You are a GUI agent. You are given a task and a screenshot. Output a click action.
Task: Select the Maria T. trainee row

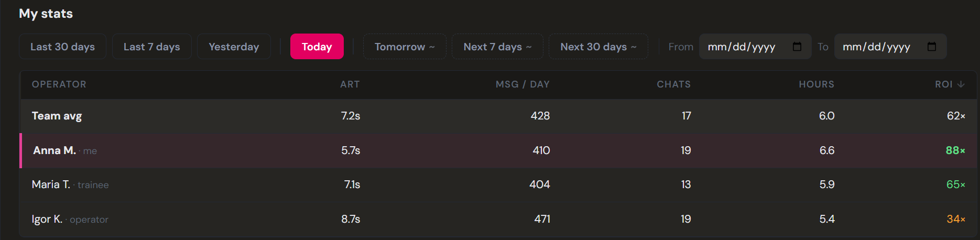498,184
